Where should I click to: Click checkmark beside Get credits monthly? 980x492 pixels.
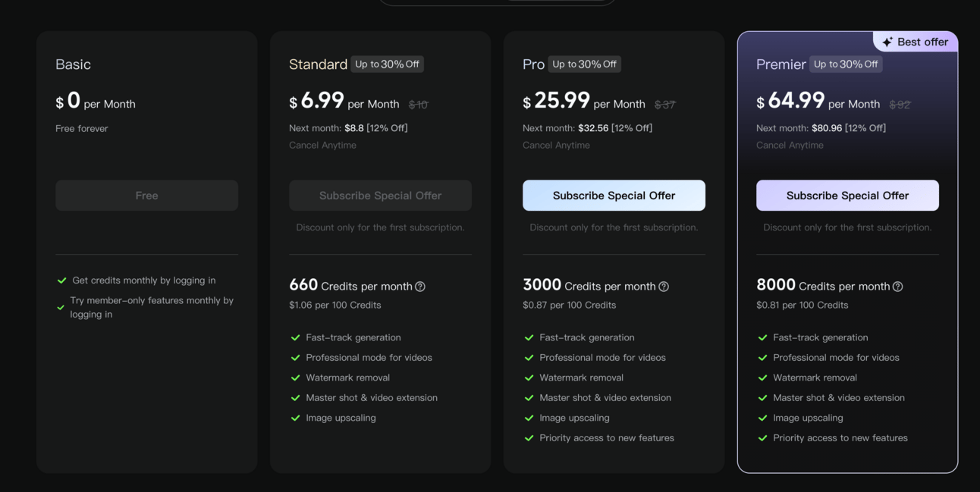62,280
